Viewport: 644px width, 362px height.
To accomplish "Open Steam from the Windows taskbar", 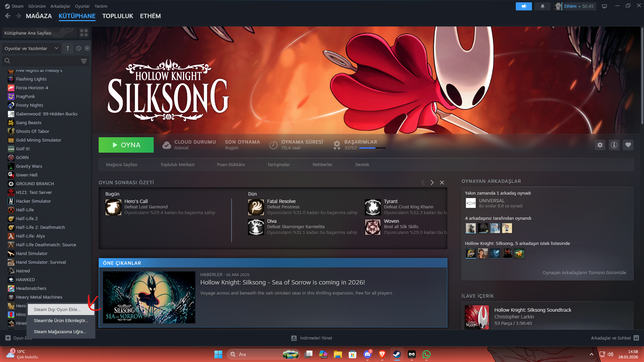I will (397, 354).
